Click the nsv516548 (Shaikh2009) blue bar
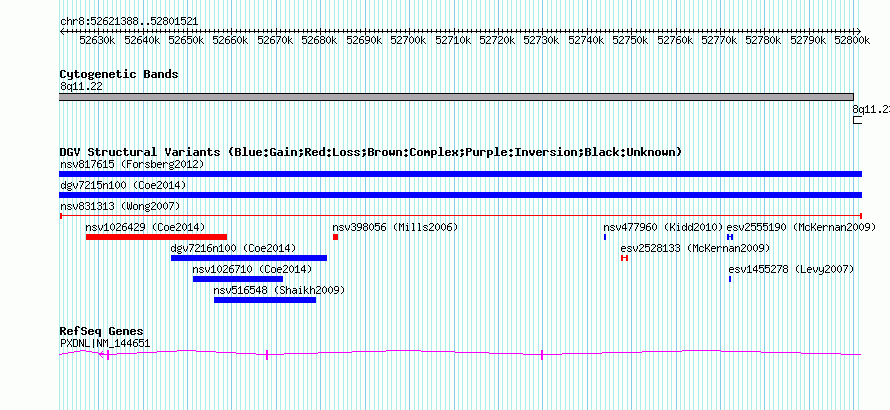Viewport: 890px width, 410px height. click(265, 300)
